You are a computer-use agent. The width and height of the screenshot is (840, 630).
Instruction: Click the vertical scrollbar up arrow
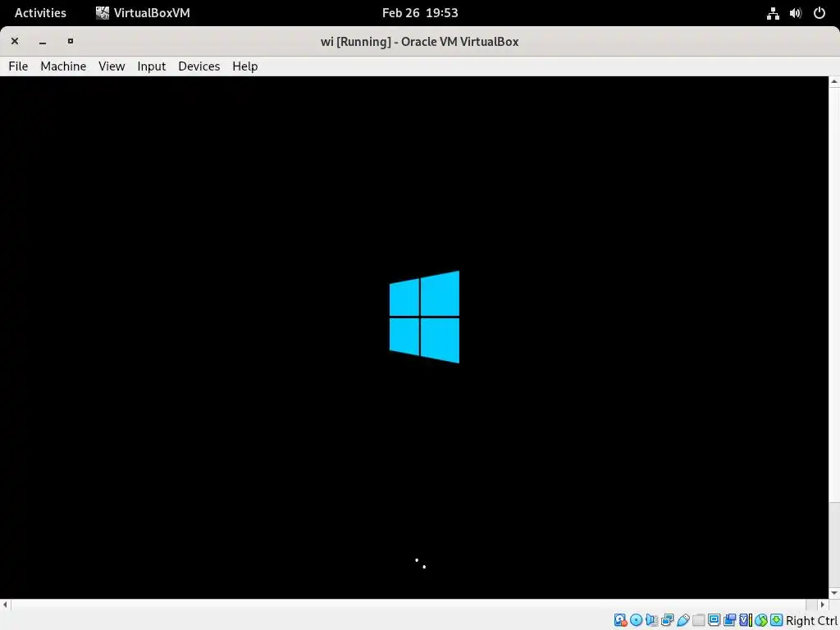[x=834, y=82]
